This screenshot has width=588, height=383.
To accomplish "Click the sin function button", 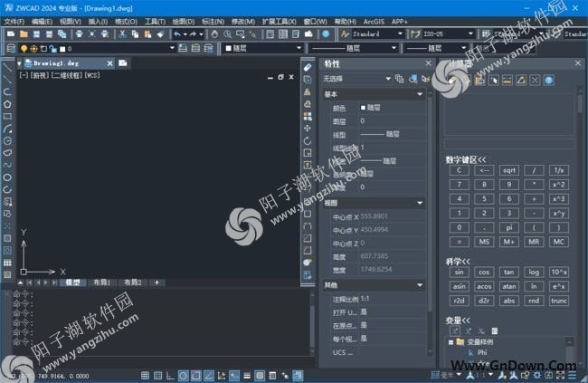I will pyautogui.click(x=459, y=273).
